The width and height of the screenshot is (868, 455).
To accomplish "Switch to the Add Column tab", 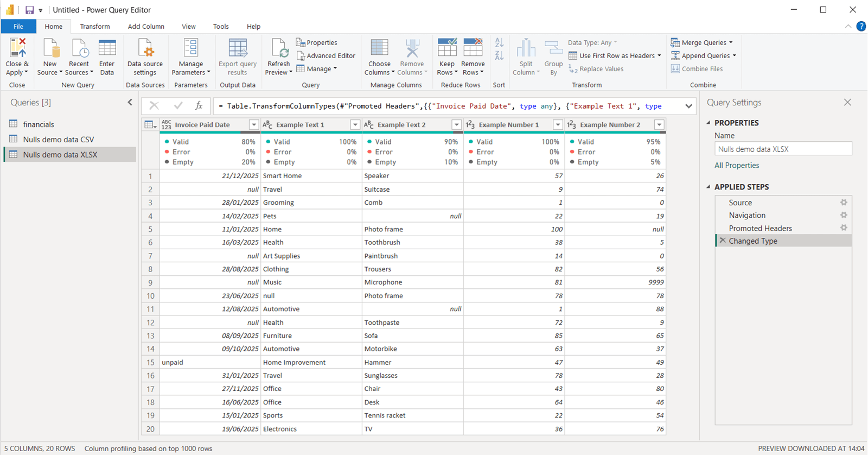I will pos(146,26).
